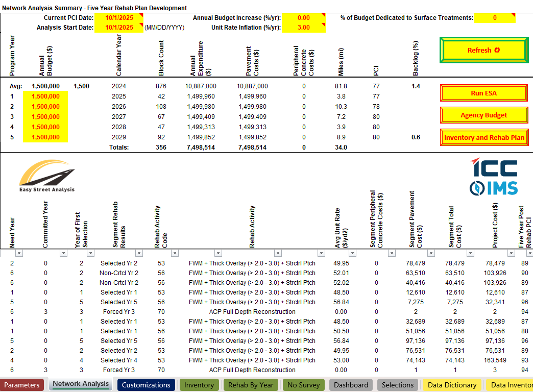The image size is (533, 392).
Task: Click the Surface Treatments budget percentage cell
Action: click(x=494, y=18)
